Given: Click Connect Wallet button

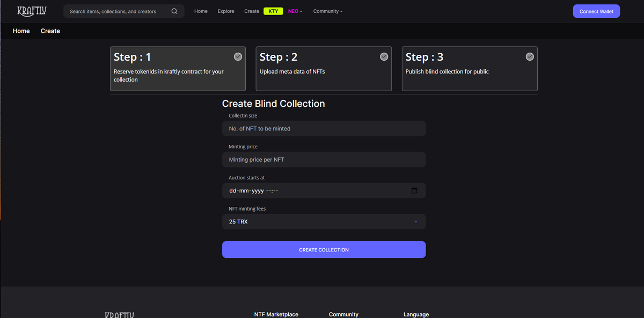Looking at the screenshot, I should pos(596,11).
